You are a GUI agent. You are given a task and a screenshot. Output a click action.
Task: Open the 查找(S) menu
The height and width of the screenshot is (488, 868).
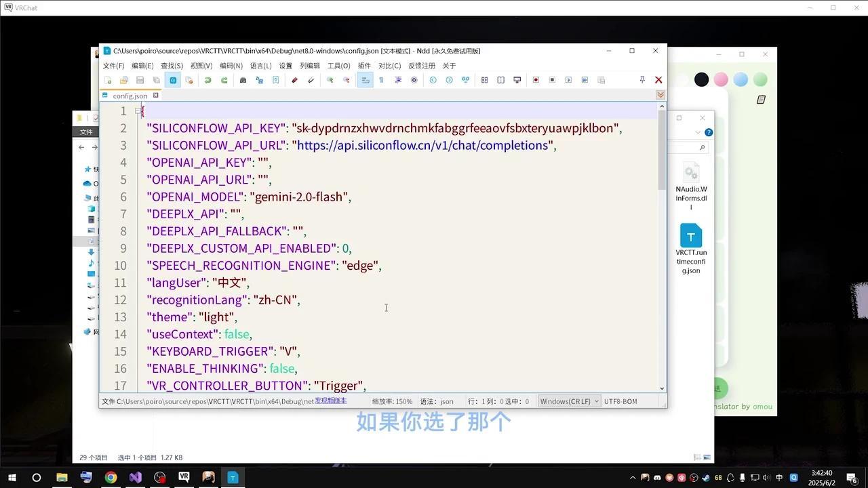tap(172, 66)
